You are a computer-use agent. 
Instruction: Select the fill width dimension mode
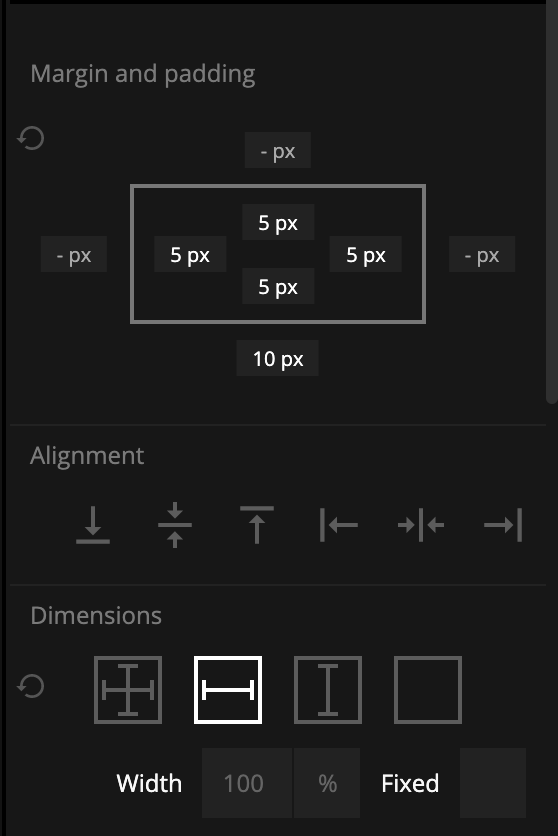coord(228,690)
